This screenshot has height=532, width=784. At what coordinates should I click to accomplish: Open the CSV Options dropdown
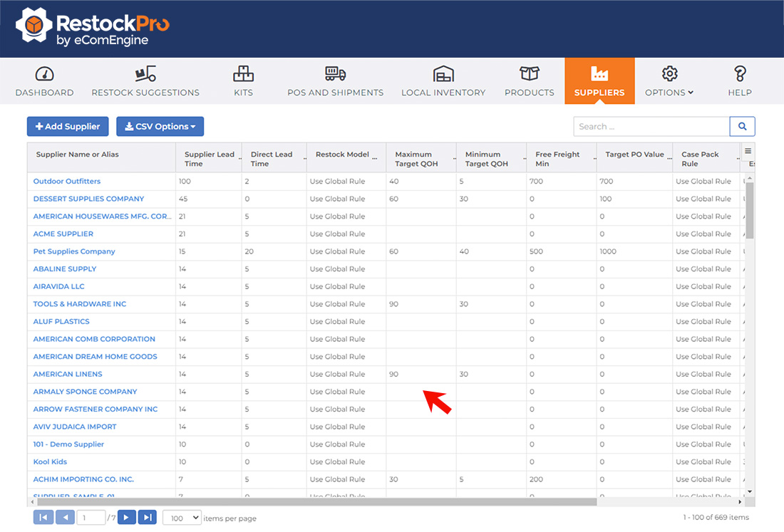click(160, 127)
